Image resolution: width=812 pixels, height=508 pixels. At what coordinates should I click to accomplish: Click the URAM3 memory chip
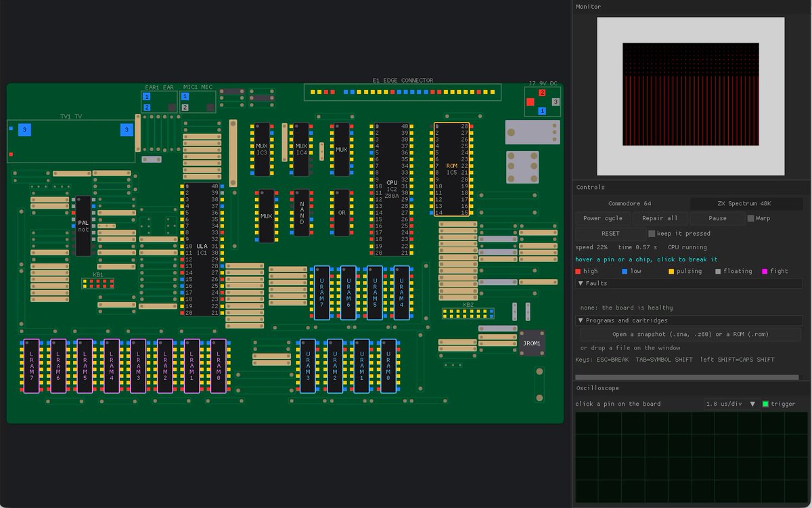point(308,366)
